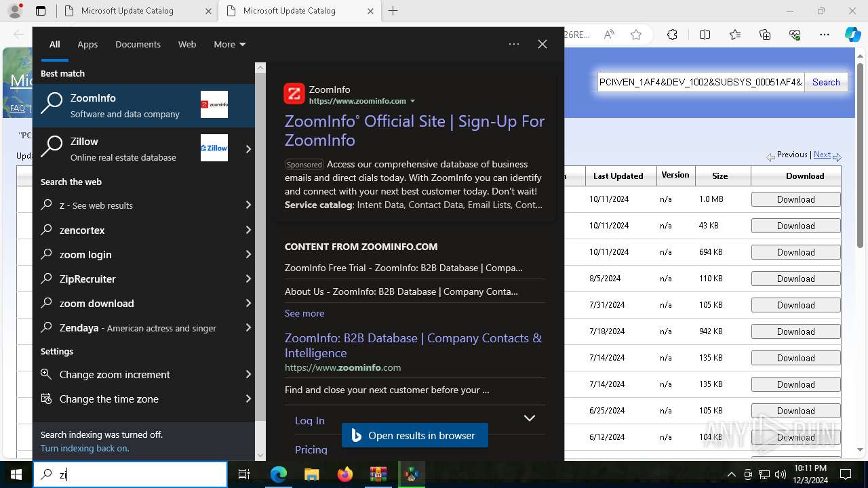Open Task View from taskbar
This screenshot has height=488, width=868.
[x=244, y=474]
